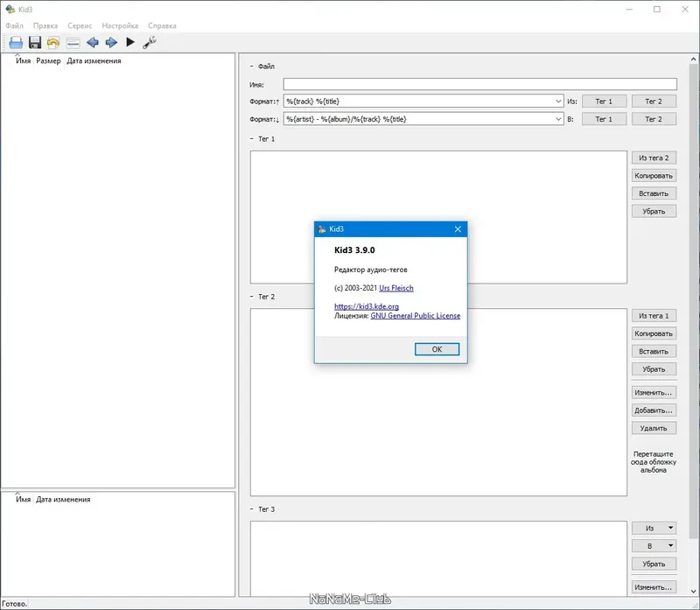
Task: Click the play audio triangle icon
Action: [129, 42]
